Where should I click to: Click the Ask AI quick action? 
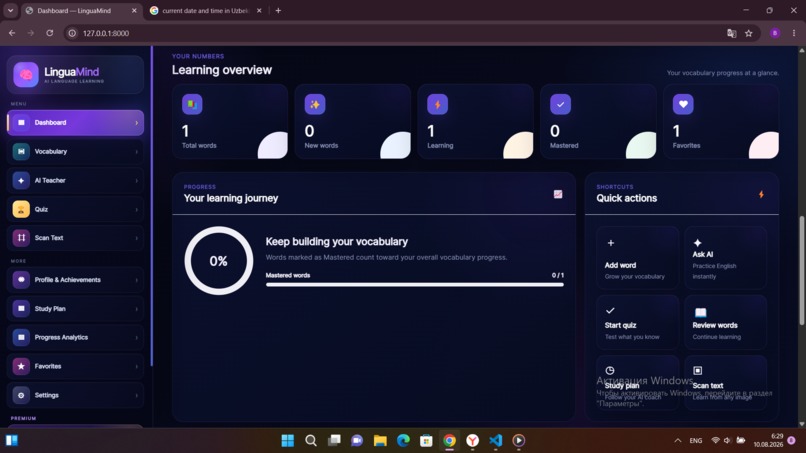point(725,258)
